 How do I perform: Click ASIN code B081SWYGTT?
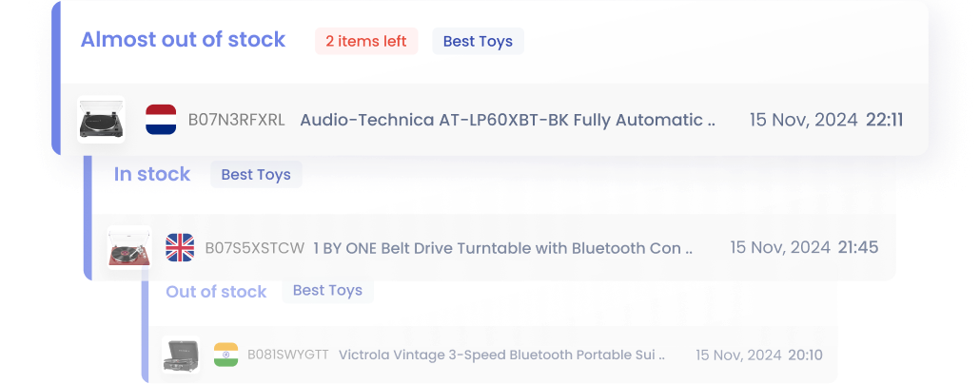click(x=288, y=355)
